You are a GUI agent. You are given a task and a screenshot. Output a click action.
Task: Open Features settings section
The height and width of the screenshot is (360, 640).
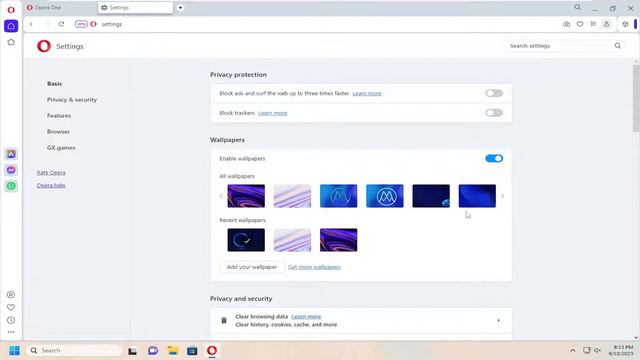(x=59, y=116)
